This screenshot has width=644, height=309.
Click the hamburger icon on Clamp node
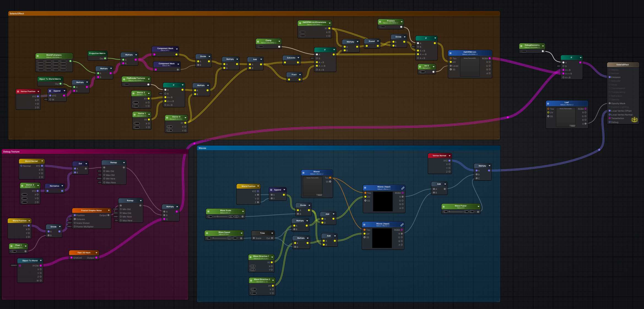258,41
